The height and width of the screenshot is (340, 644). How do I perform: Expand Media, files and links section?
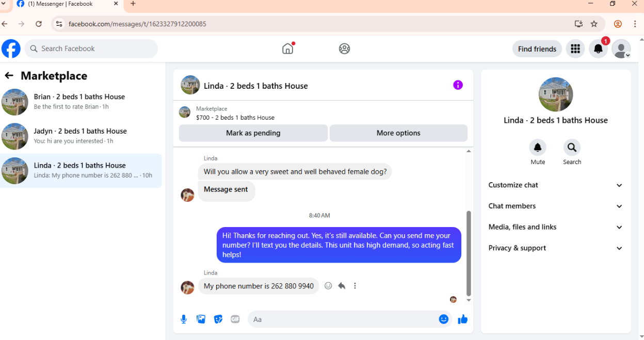(x=556, y=227)
